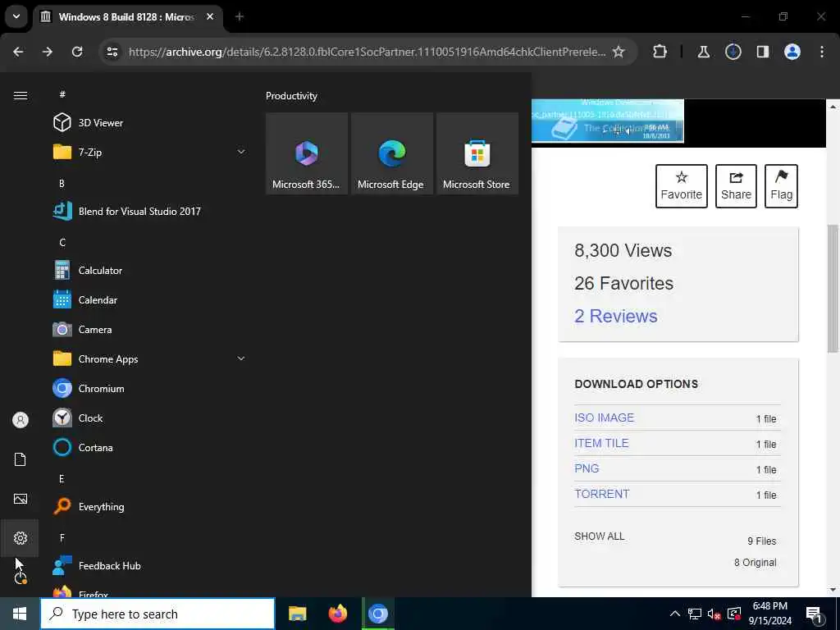This screenshot has width=840, height=630.
Task: Click the muted volume tray icon
Action: 714,614
